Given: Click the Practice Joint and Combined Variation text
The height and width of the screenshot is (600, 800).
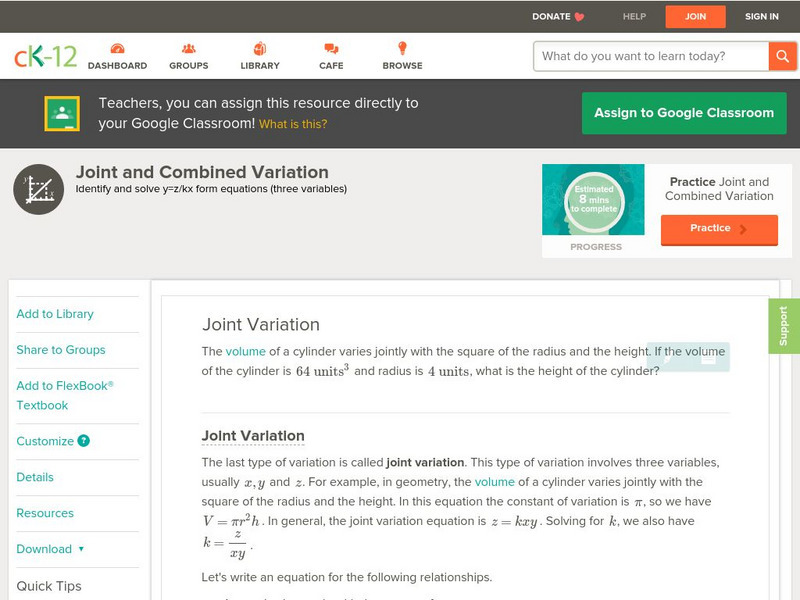Looking at the screenshot, I should point(719,189).
